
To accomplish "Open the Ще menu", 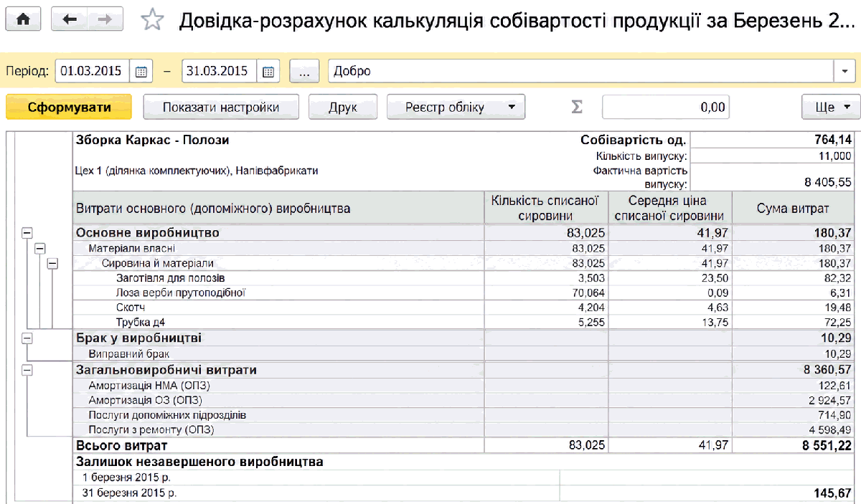I will (831, 108).
